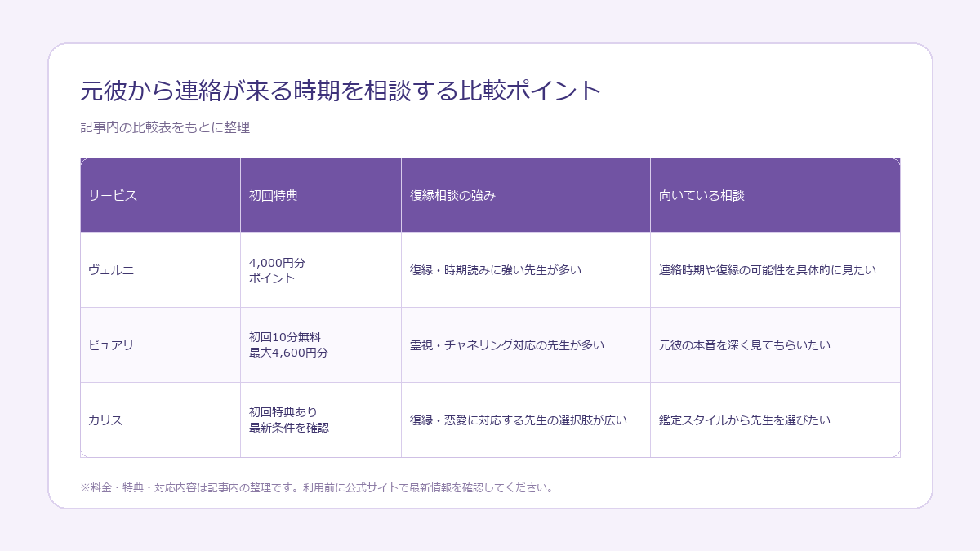Select the 初回特典 column header

click(321, 195)
